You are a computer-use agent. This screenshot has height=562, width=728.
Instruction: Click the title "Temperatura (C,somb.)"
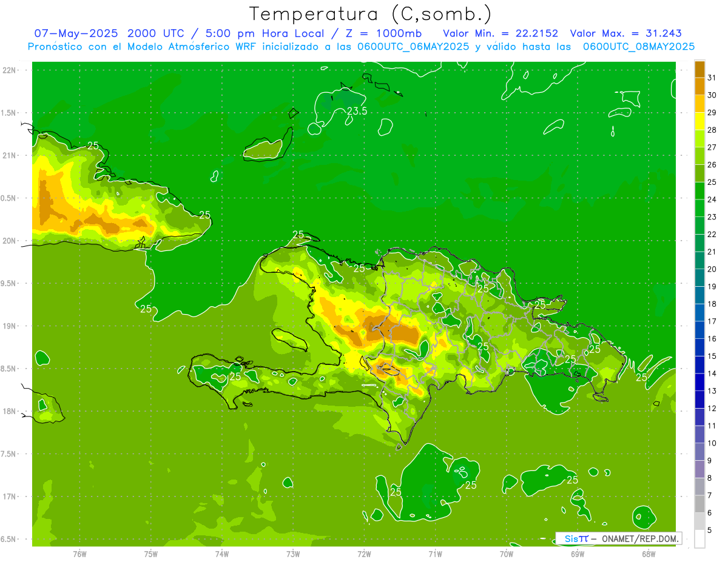coord(370,15)
